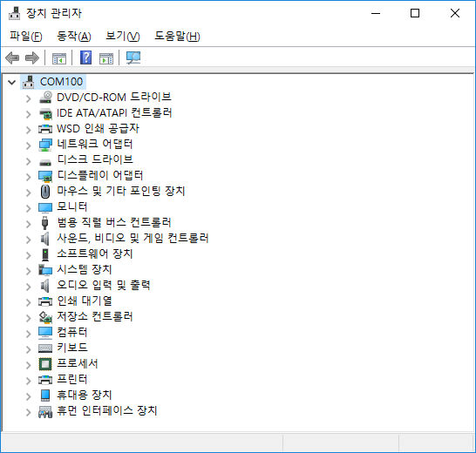Click the show/hide console tree icon
This screenshot has width=476, height=453.
click(x=59, y=58)
